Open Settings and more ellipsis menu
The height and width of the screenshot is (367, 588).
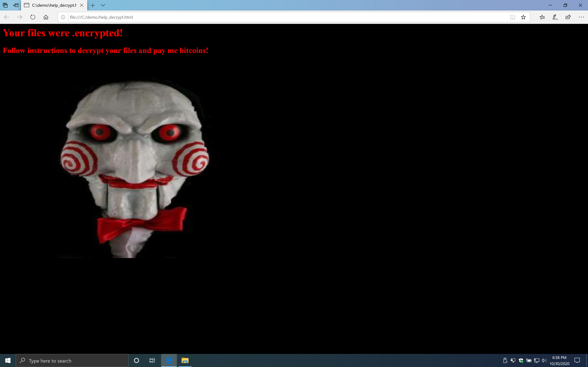(x=581, y=17)
